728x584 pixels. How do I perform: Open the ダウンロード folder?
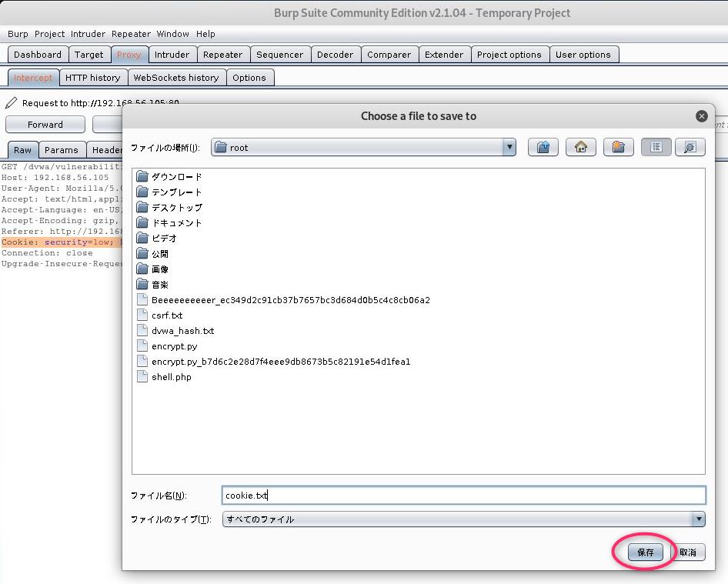tap(169, 177)
